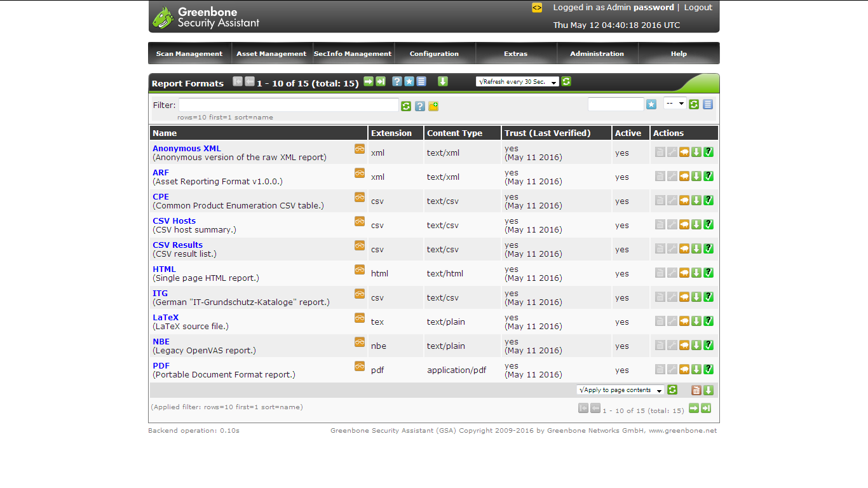Open the Asset Management menu
Image resolution: width=868 pixels, height=488 pixels.
pos(271,53)
